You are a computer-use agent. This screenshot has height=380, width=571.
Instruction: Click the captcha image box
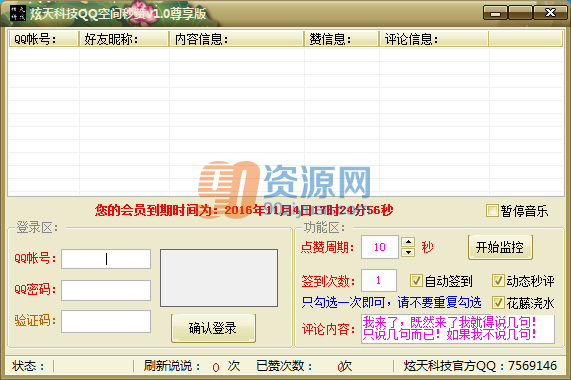click(219, 278)
